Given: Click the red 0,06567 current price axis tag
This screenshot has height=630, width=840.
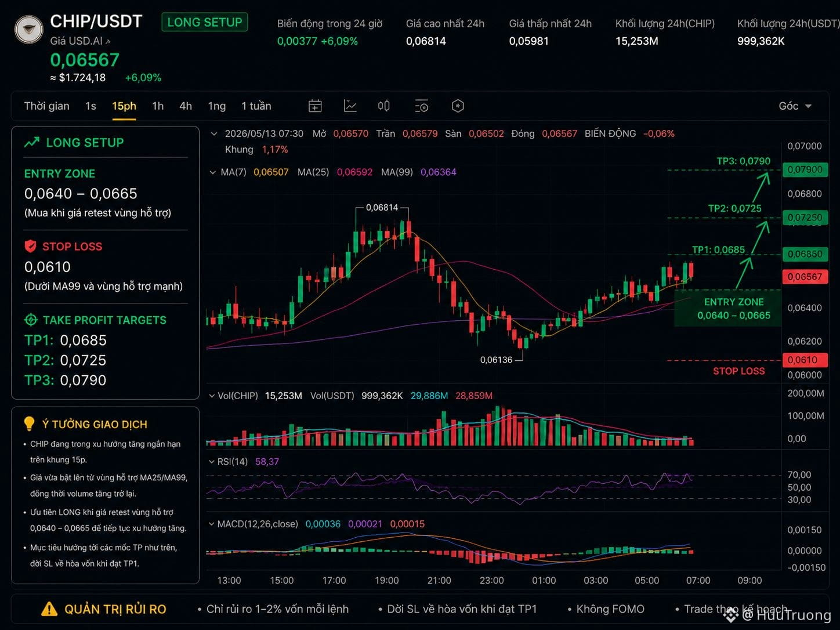Looking at the screenshot, I should (805, 277).
